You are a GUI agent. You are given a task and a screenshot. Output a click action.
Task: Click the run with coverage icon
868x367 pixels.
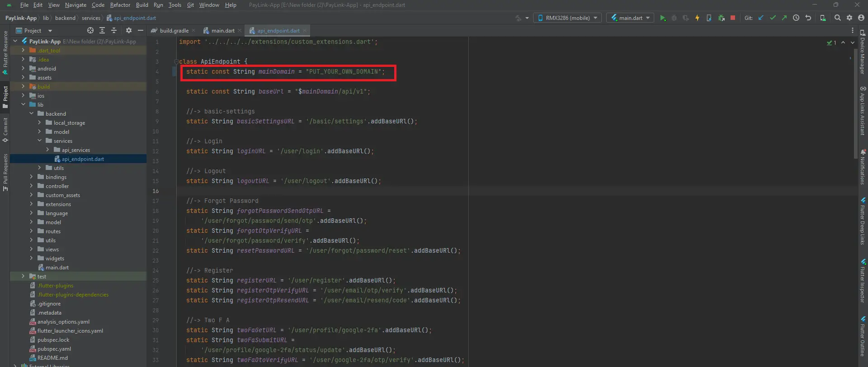point(686,18)
